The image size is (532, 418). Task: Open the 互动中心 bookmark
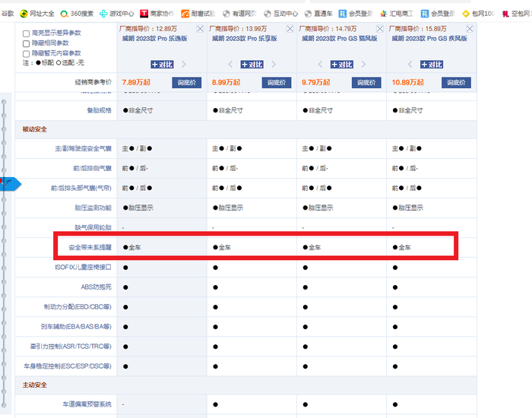pos(280,13)
